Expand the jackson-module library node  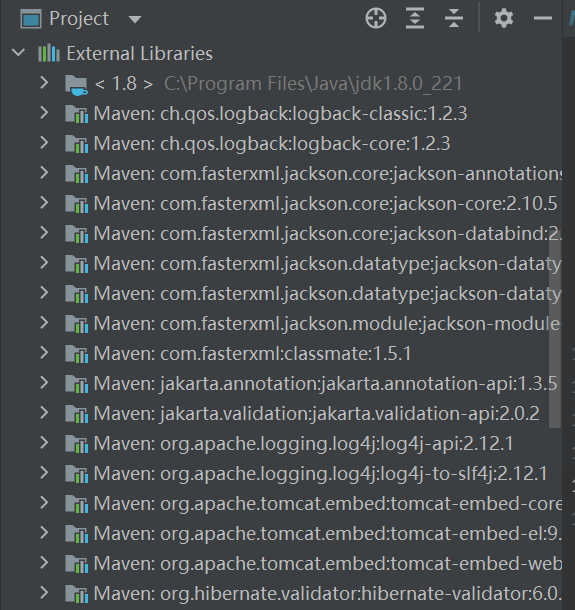point(44,323)
